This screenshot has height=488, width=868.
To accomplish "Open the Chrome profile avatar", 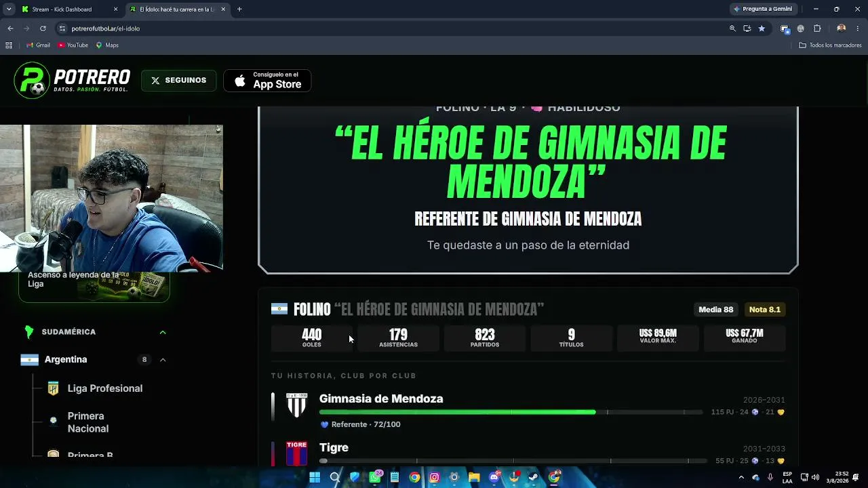I will click(841, 28).
